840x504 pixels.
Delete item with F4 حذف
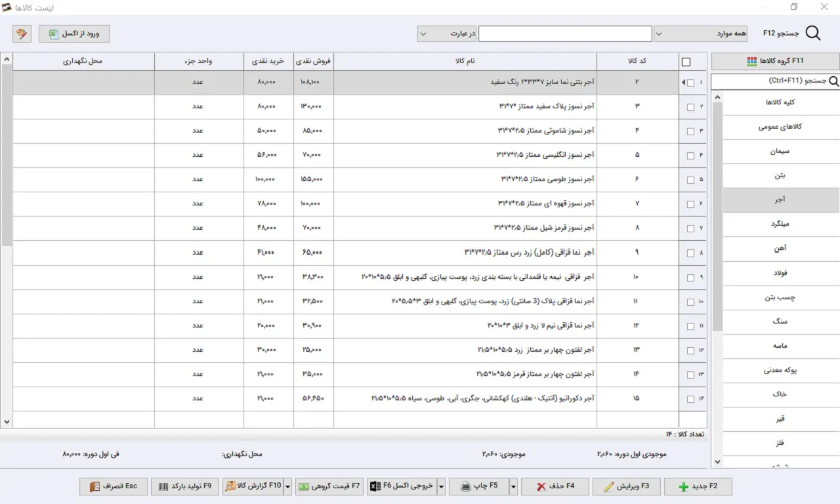555,486
